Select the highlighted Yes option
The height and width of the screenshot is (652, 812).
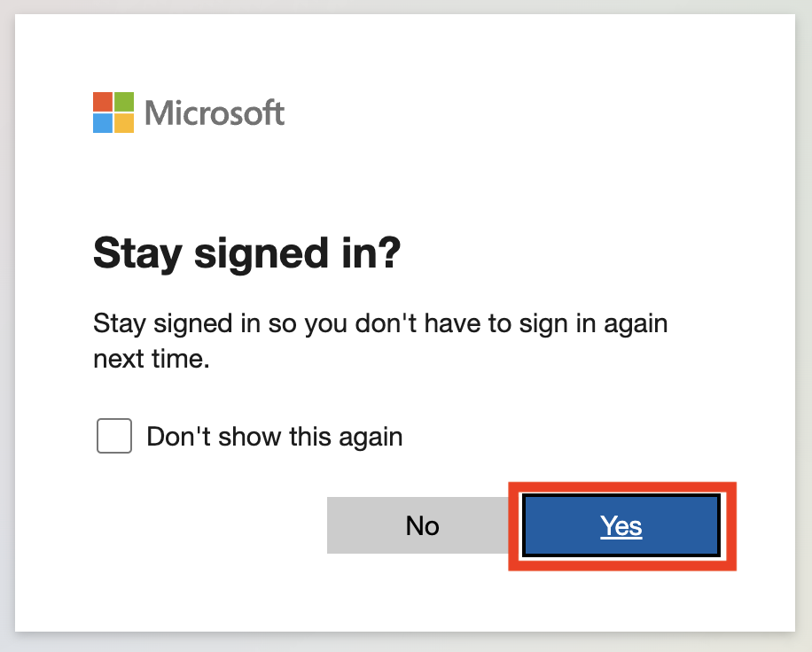click(621, 524)
